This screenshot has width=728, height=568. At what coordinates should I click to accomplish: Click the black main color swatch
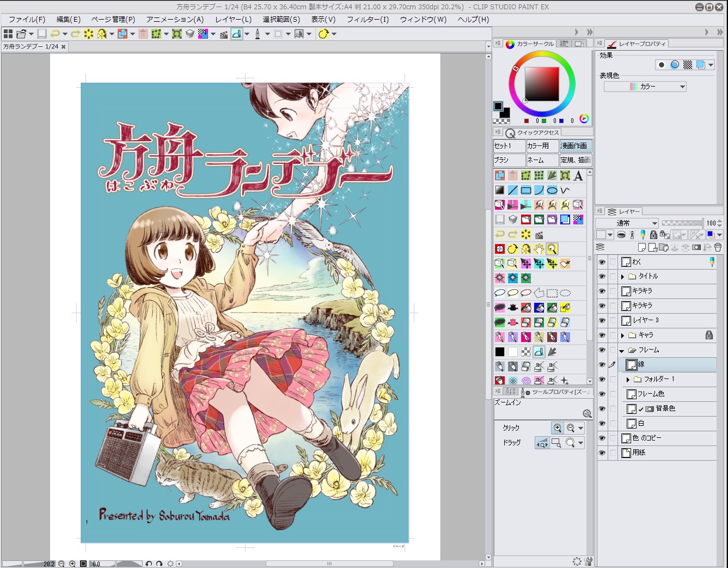tap(498, 106)
